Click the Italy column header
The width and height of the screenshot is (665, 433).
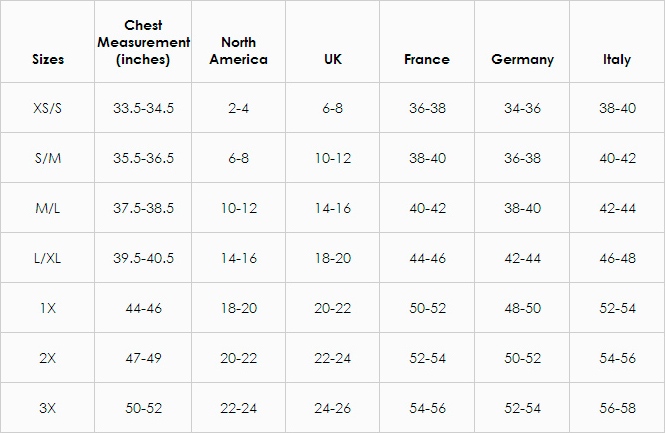[x=617, y=59]
